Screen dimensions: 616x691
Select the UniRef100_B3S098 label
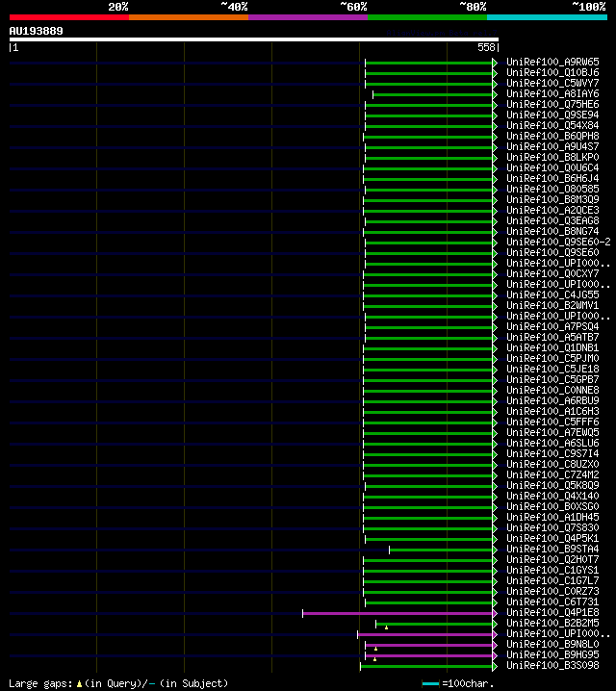coord(552,665)
